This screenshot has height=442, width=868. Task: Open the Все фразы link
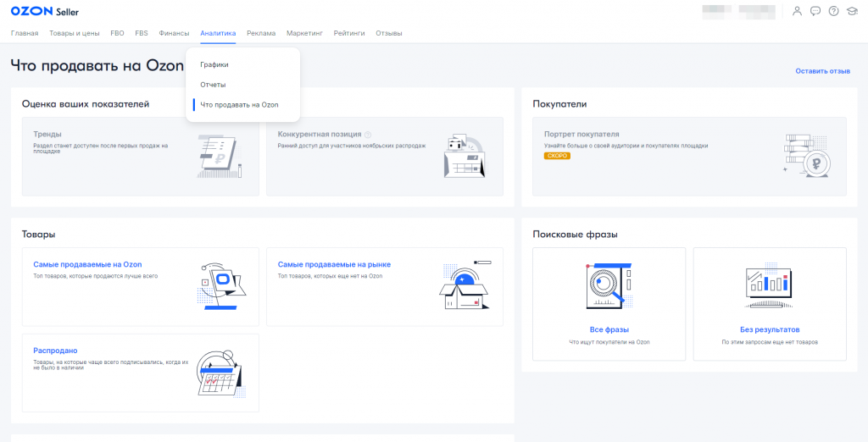(x=609, y=329)
